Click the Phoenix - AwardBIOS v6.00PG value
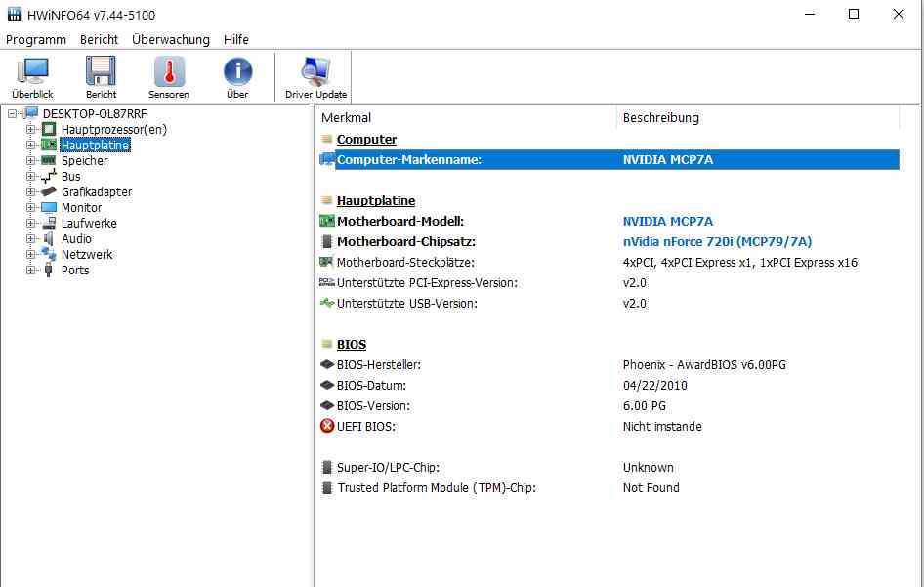 pos(704,365)
